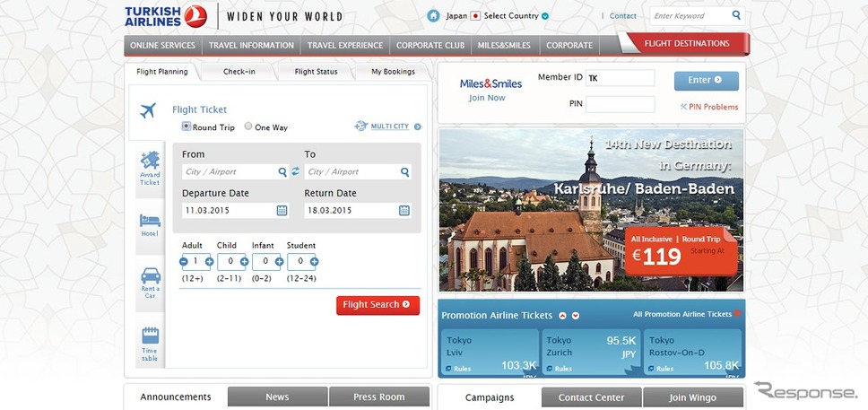Go to the home icon
Viewport: 868px width, 410px height.
pyautogui.click(x=433, y=15)
